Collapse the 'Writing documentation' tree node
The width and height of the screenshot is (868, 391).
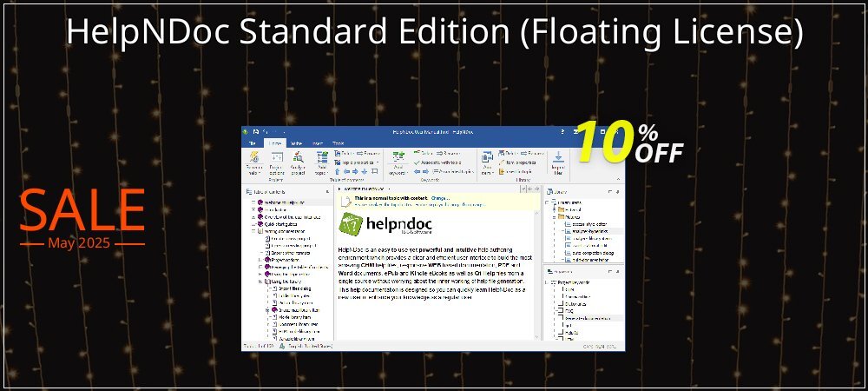[x=254, y=231]
